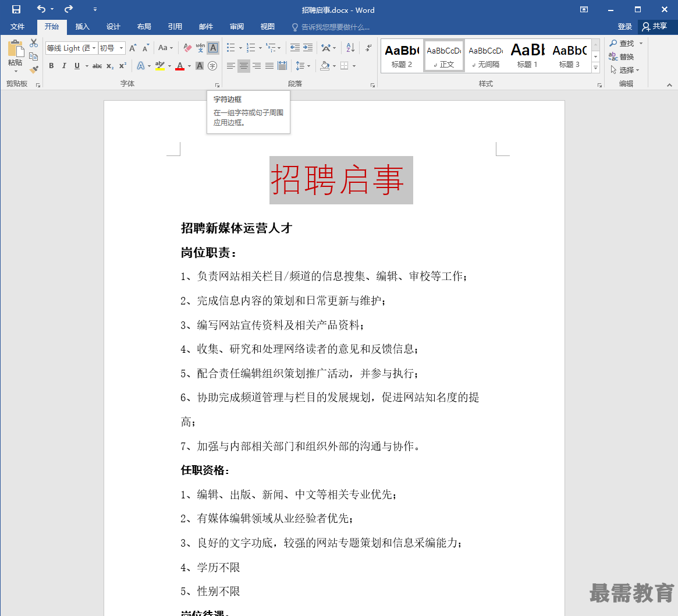
Task: Increase font size with grow font icon
Action: [x=133, y=48]
